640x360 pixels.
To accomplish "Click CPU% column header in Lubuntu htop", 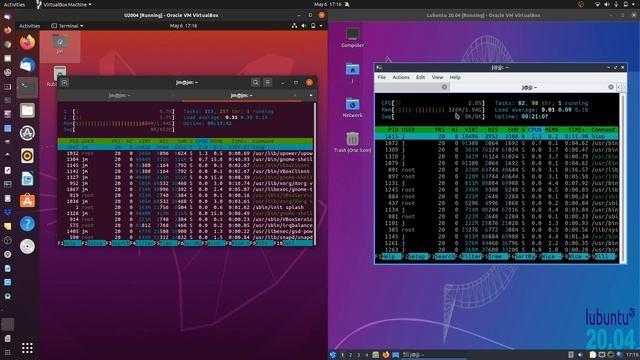I will pyautogui.click(x=534, y=130).
